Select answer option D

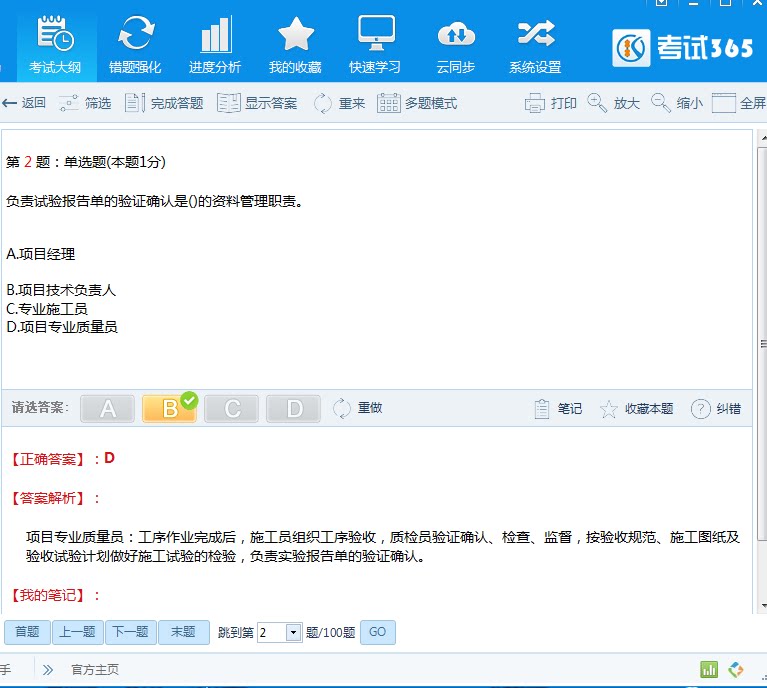(293, 409)
